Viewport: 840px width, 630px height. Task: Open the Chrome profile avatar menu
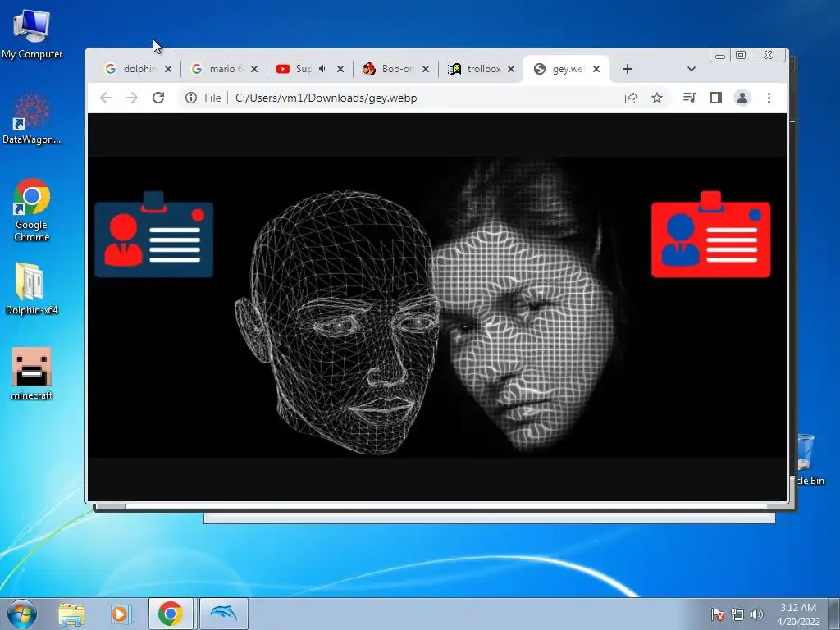coord(742,98)
